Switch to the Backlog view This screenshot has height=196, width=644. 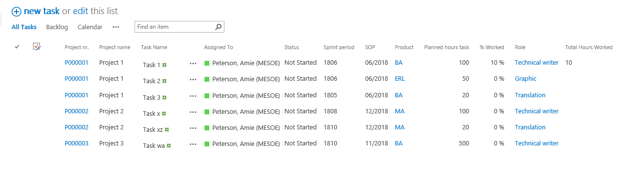coord(57,27)
